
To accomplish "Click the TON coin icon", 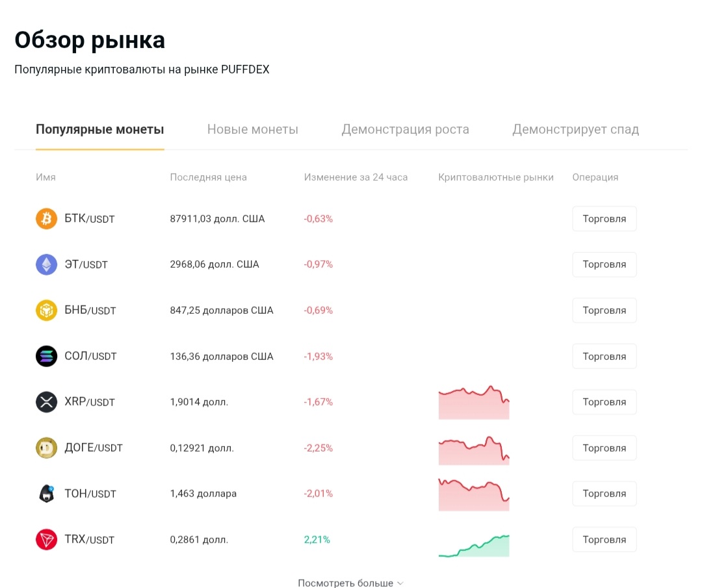I will [47, 494].
